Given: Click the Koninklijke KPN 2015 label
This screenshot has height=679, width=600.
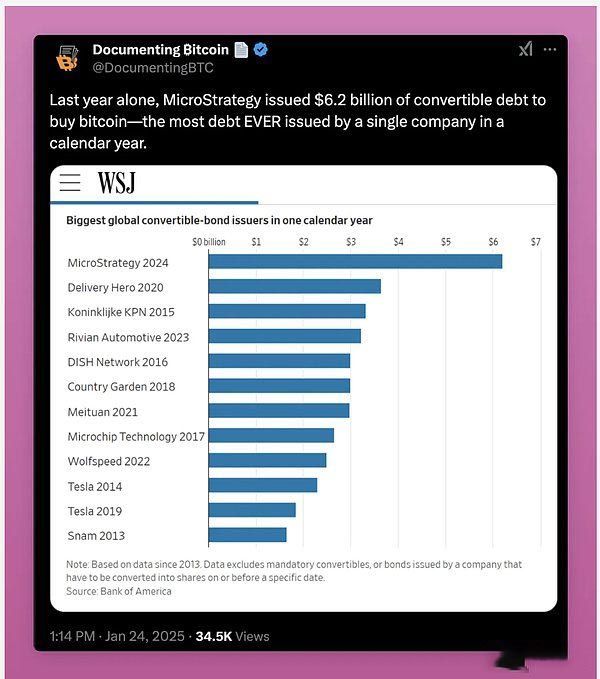Looking at the screenshot, I should click(120, 312).
